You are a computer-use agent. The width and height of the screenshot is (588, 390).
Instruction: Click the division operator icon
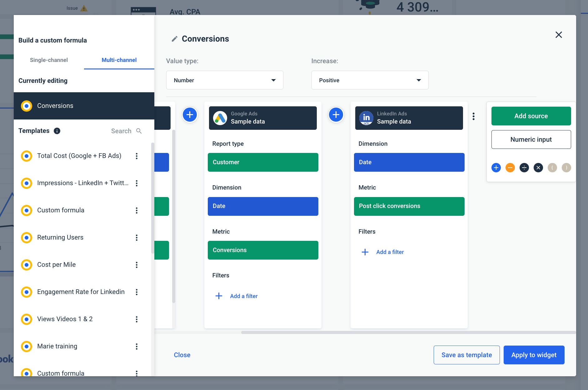524,168
